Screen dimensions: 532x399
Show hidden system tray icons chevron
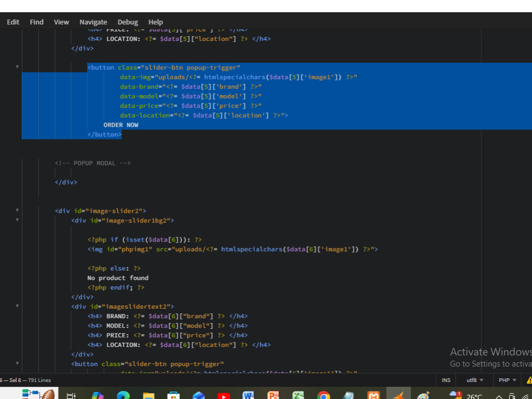click(x=499, y=397)
